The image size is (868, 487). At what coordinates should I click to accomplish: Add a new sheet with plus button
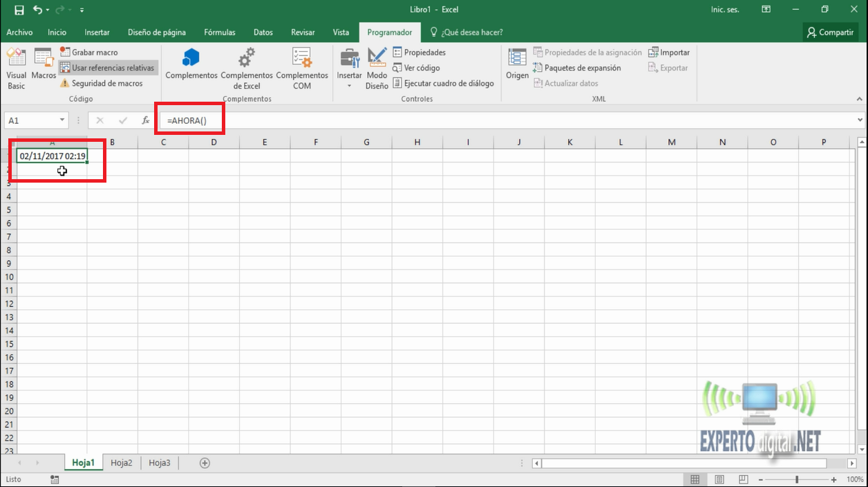[205, 463]
